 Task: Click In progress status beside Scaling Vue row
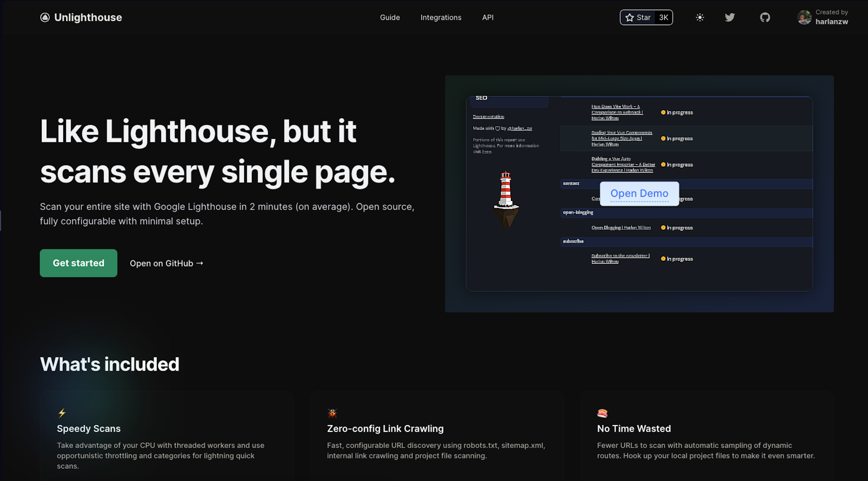coord(677,138)
